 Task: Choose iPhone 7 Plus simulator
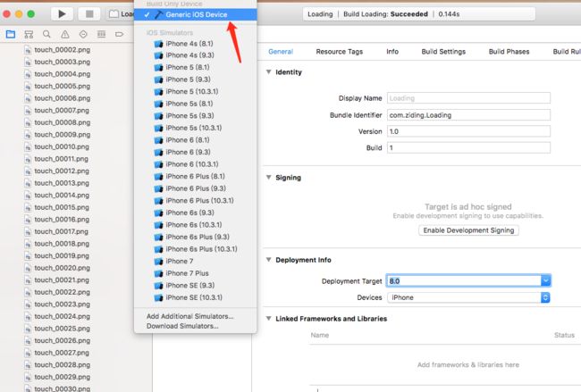187,273
